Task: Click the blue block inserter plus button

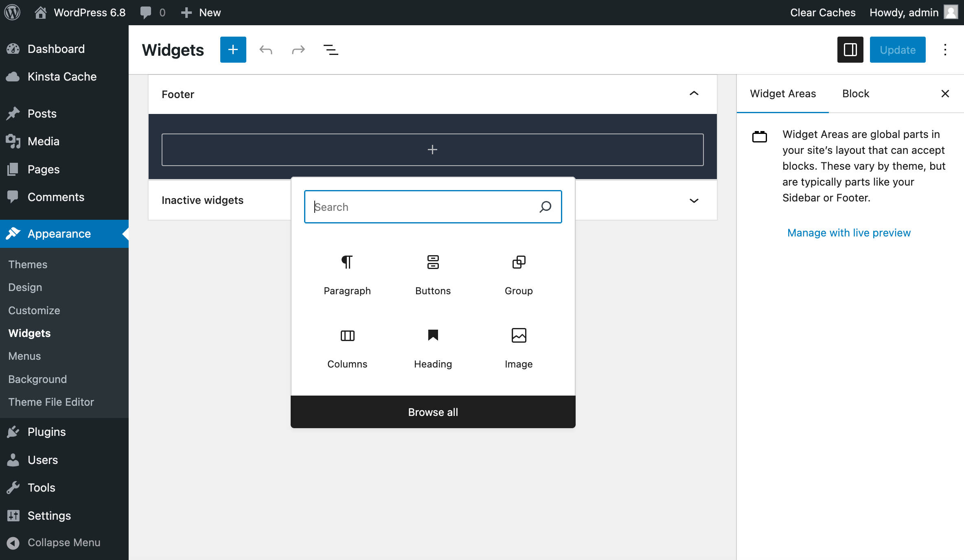Action: coord(233,50)
